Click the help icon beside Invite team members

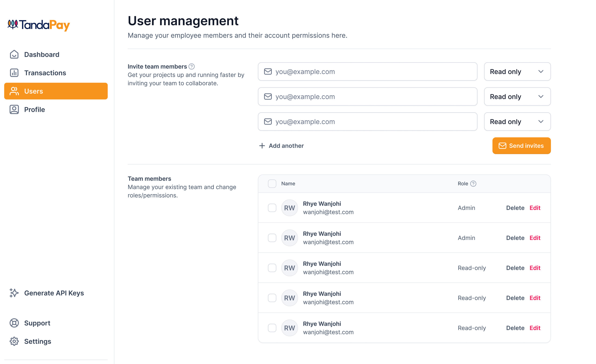pyautogui.click(x=192, y=67)
